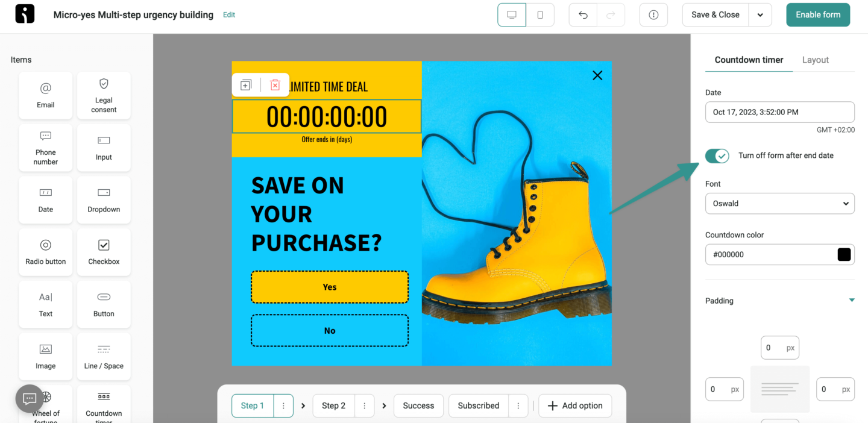Screen dimensions: 868x423
Task: Go to Step 2
Action: pos(334,406)
